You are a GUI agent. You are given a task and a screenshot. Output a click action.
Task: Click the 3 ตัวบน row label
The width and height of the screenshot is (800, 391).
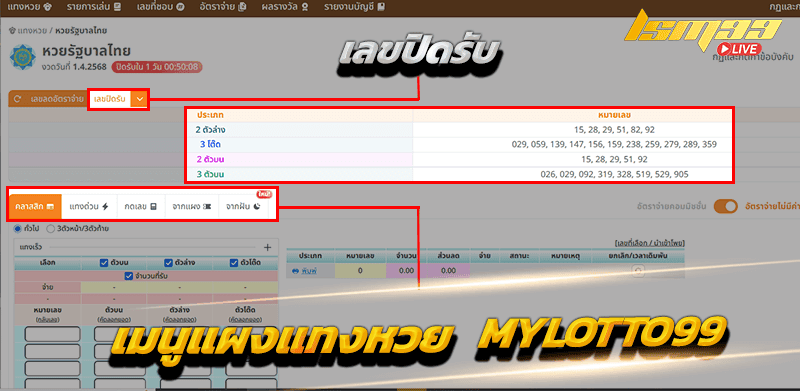click(211, 175)
